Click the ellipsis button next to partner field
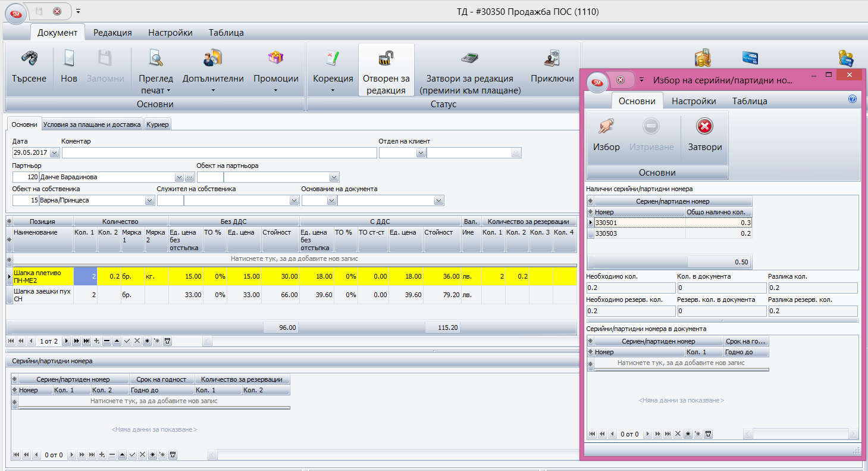868x471 pixels. coord(189,177)
